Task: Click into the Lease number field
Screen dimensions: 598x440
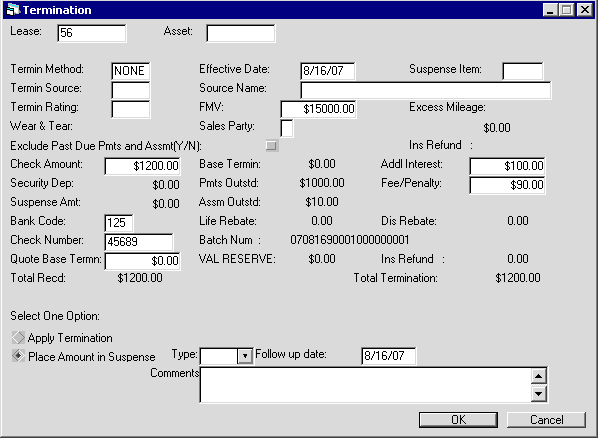Action: pos(92,33)
